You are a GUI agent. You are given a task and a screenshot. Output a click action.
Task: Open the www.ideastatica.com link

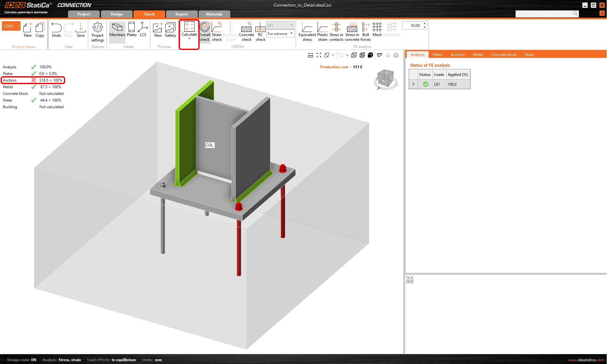(586, 360)
